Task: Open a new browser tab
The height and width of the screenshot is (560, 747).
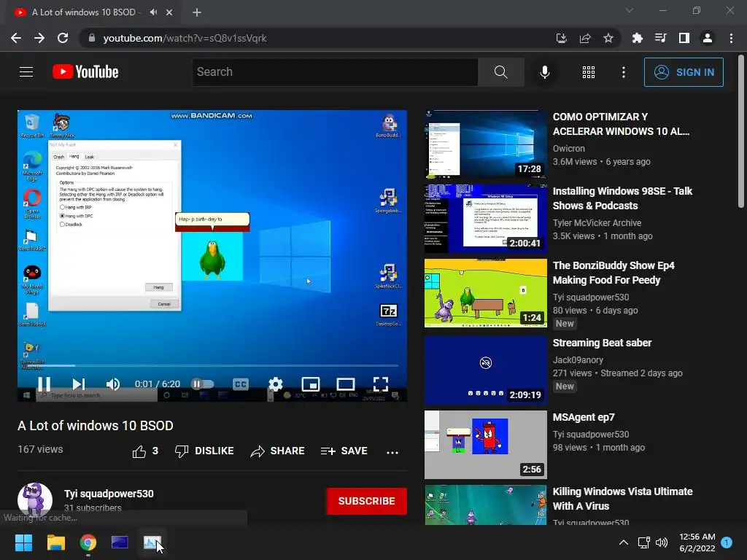Action: coord(197,12)
